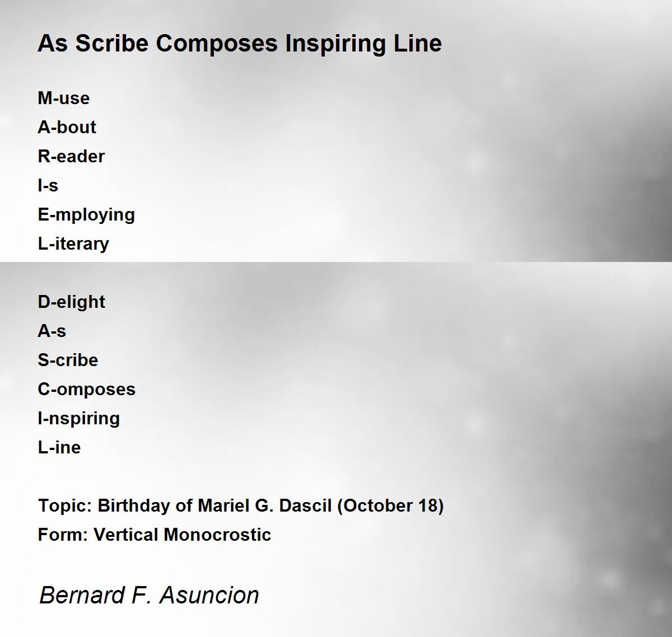Image resolution: width=672 pixels, height=637 pixels.
Task: Click the line 'A-s'
Action: coord(52,331)
